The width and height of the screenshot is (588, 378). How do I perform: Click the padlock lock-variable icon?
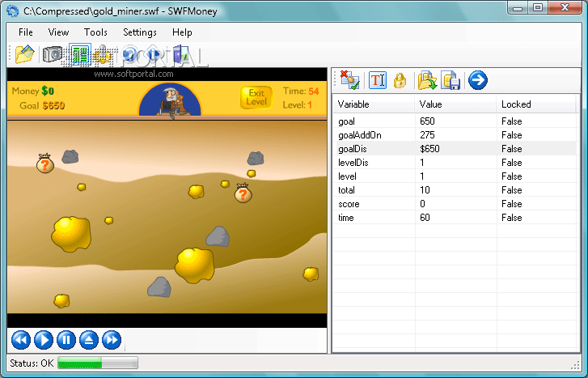click(x=400, y=80)
